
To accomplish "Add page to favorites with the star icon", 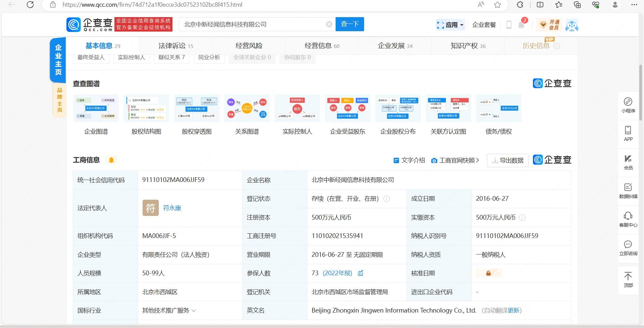I will coord(498,5).
